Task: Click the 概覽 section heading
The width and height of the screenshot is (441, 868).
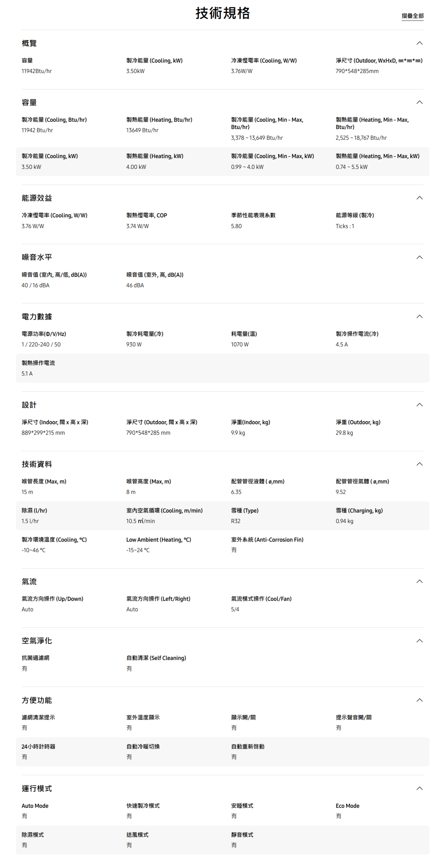Action: click(x=29, y=43)
